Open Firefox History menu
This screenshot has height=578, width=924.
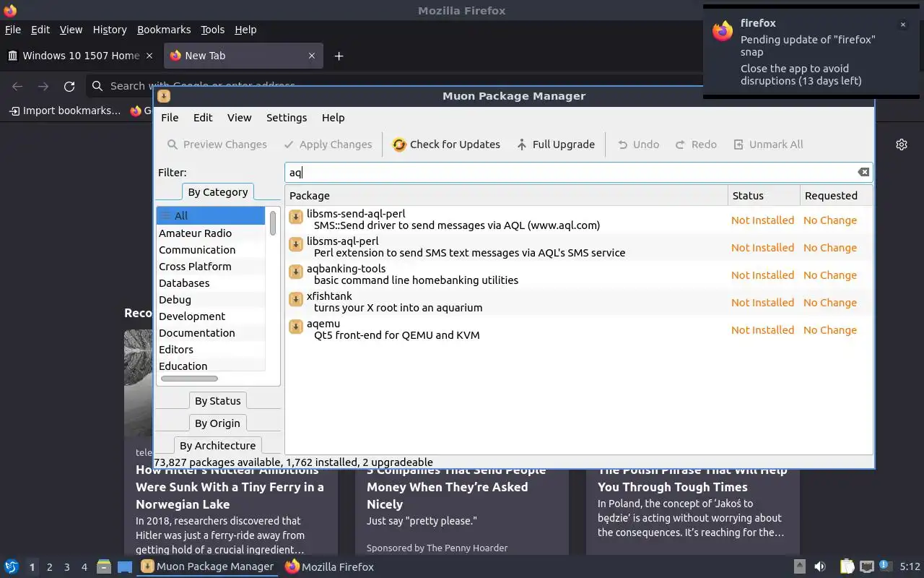point(110,30)
